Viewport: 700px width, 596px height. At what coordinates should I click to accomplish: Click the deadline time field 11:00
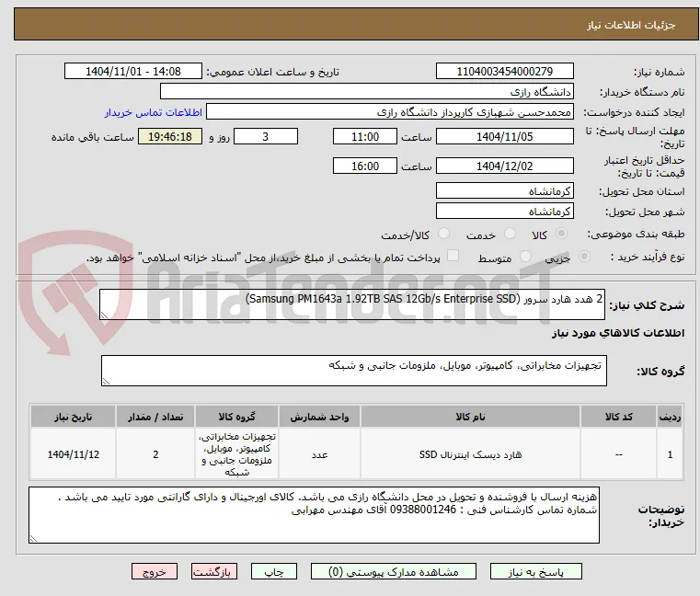(x=365, y=137)
